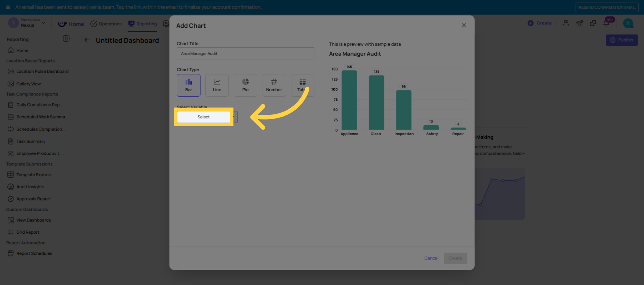
Task: Open Audit Insights report
Action: [30, 187]
